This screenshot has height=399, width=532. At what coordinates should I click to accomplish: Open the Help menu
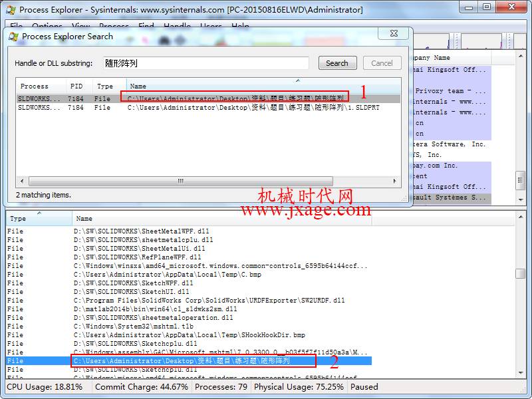[x=240, y=25]
